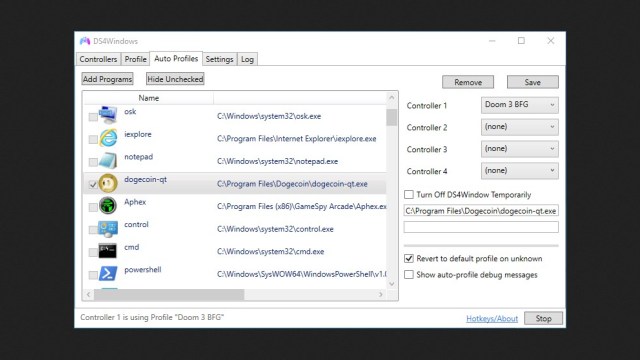Click the Stop button
640x360 pixels.
543,318
